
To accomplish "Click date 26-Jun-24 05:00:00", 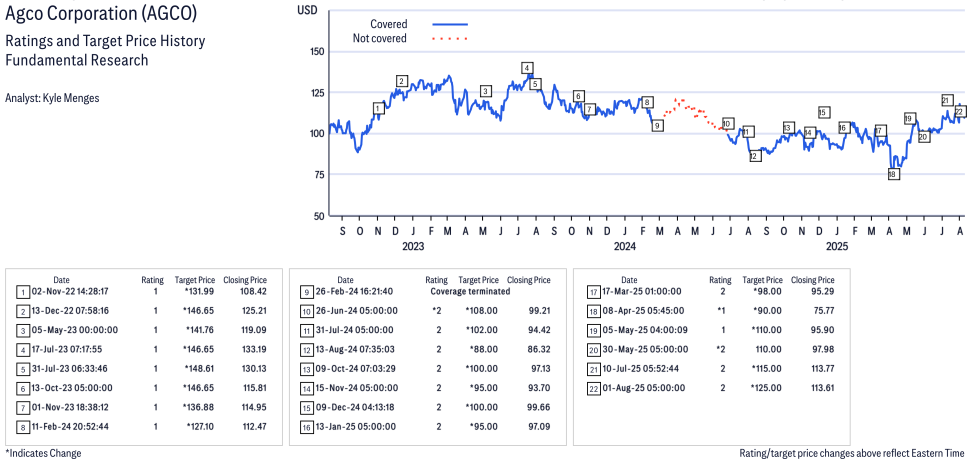I will coord(359,310).
